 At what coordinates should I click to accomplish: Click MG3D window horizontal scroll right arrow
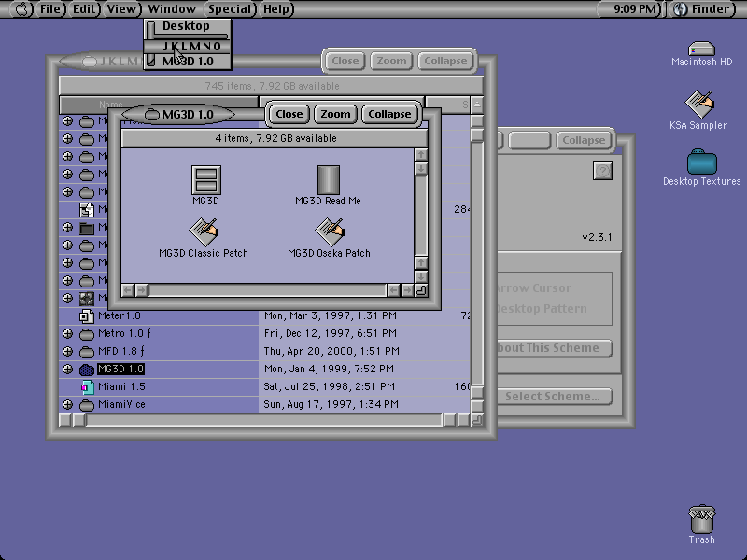pos(407,290)
